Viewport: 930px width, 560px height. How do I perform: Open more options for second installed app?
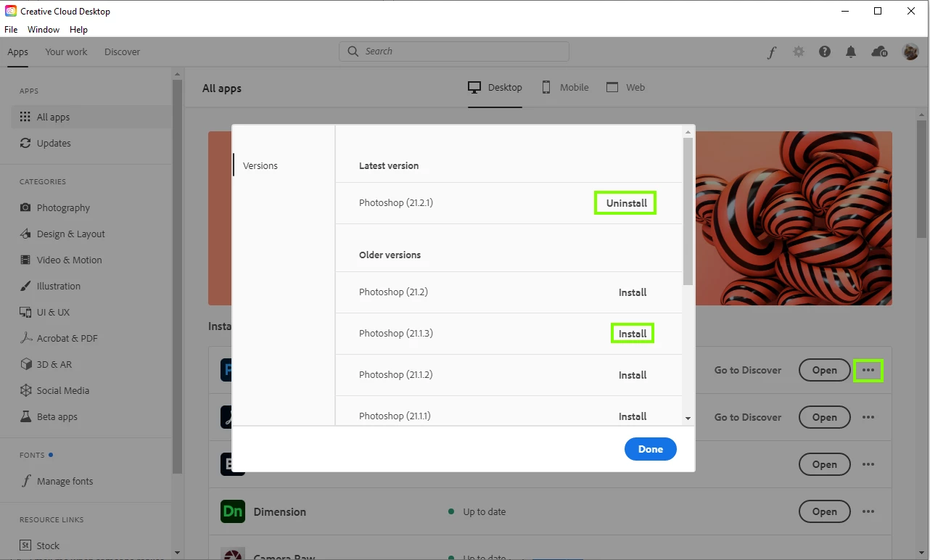[868, 417]
